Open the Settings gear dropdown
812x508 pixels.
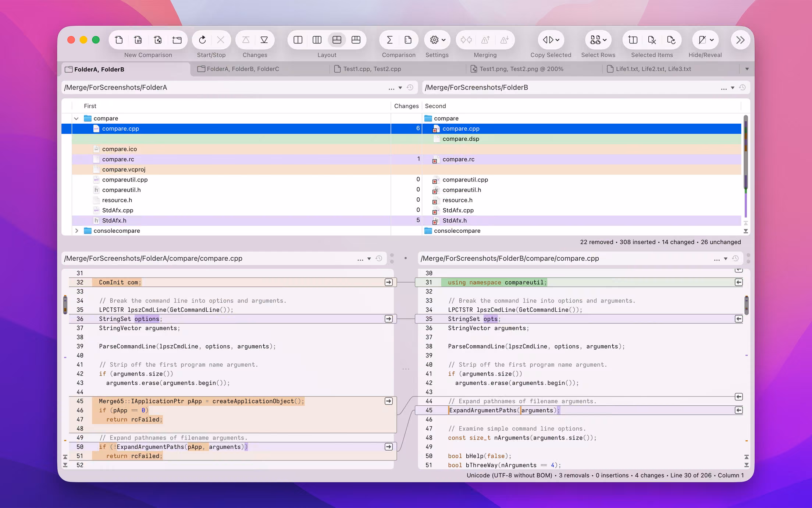pyautogui.click(x=437, y=40)
